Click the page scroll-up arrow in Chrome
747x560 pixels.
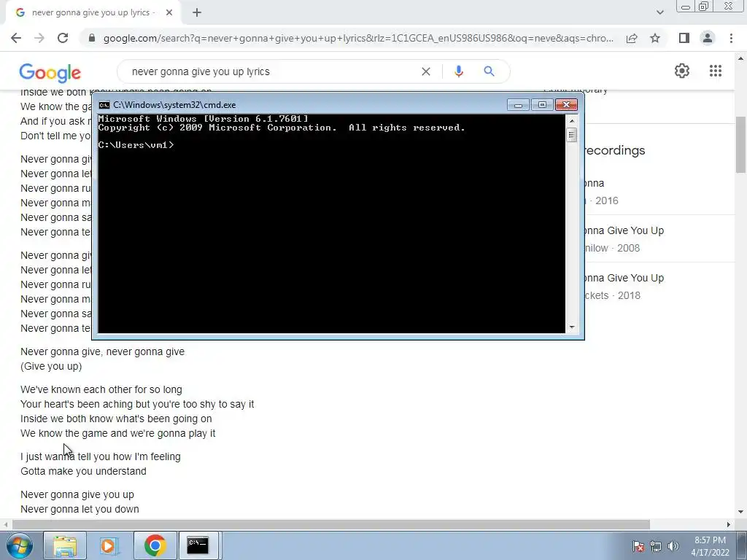[x=740, y=58]
